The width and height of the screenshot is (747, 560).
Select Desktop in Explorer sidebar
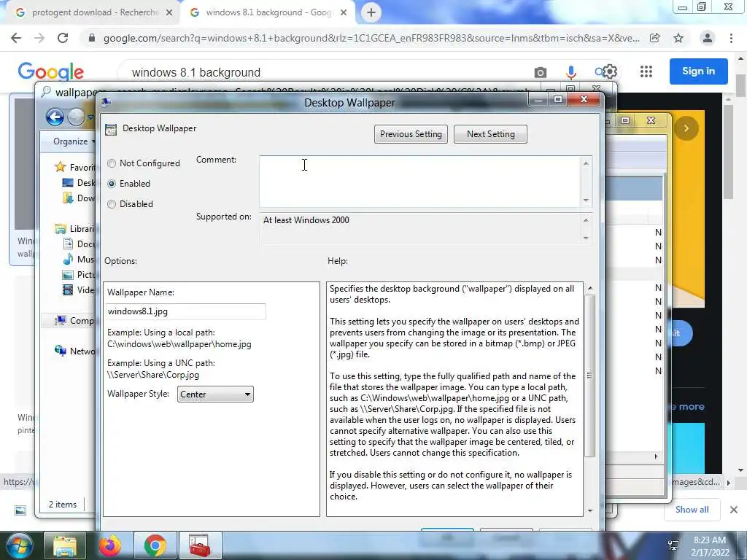pos(80,183)
